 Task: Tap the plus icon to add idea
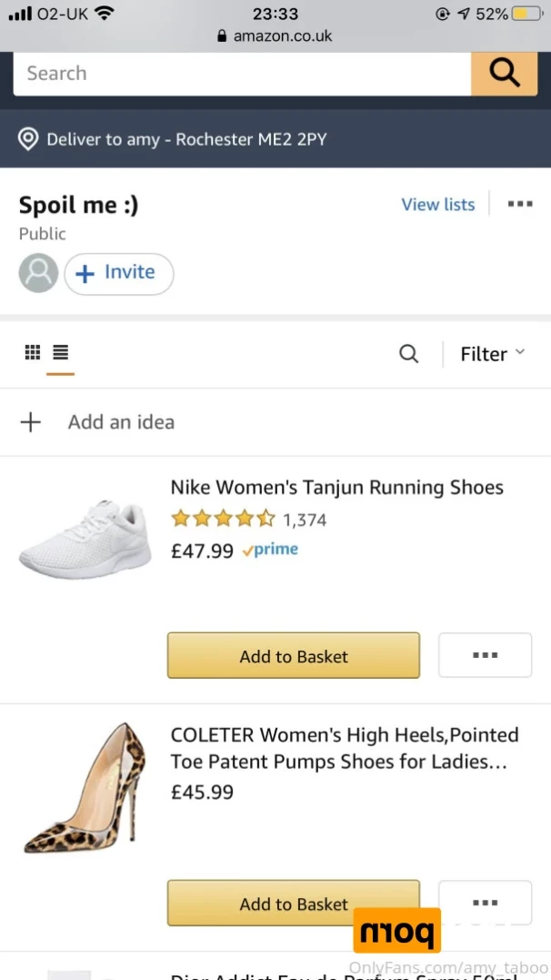(x=31, y=422)
